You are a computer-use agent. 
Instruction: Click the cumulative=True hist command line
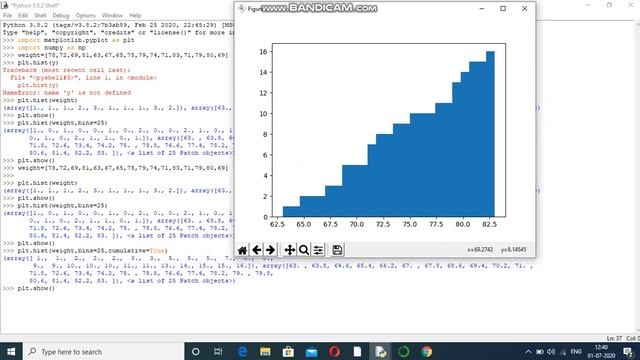(92, 251)
